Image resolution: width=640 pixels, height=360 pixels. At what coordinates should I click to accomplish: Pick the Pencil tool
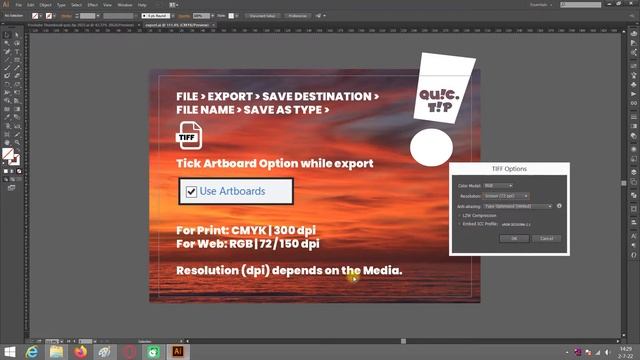[17, 68]
